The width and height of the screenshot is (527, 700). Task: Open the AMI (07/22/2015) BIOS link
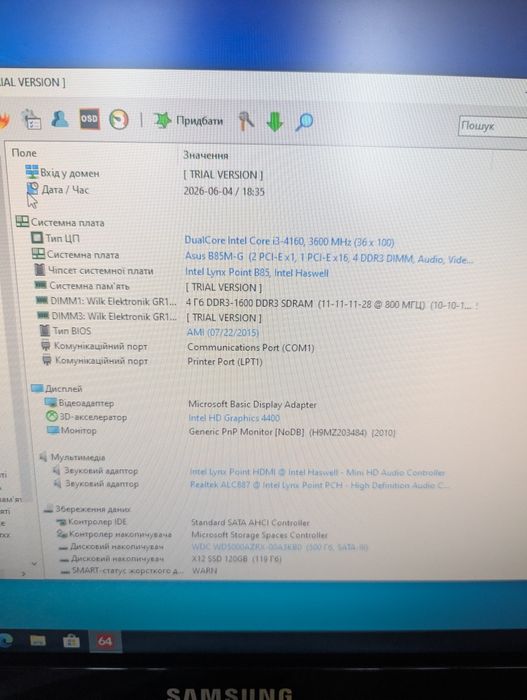(223, 333)
